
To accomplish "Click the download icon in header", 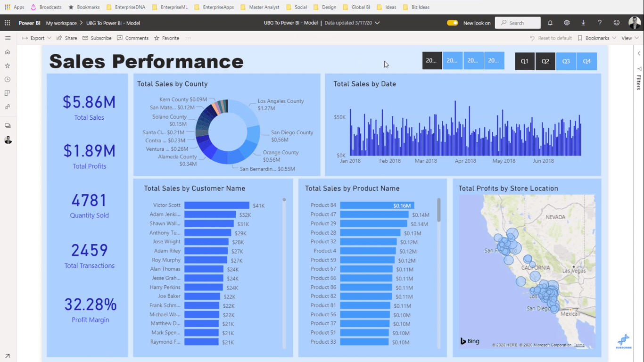I will [x=583, y=23].
